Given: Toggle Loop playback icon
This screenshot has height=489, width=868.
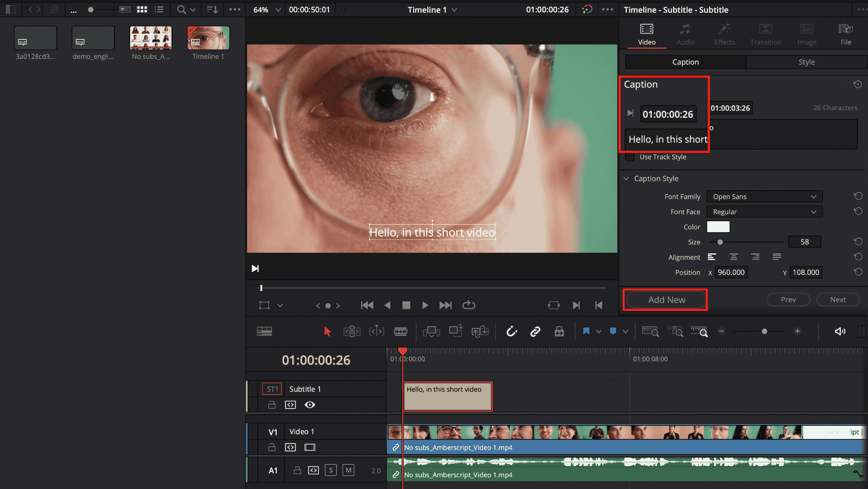Looking at the screenshot, I should tap(468, 305).
